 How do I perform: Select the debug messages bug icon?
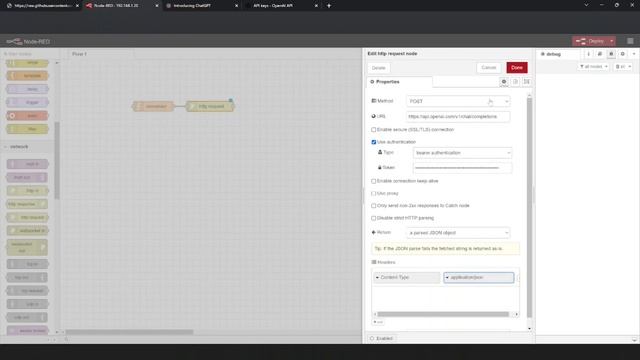[611, 54]
